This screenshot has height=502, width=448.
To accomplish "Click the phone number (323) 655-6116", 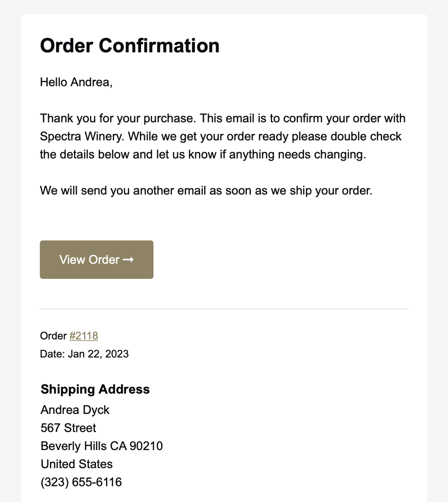I will pos(81,482).
